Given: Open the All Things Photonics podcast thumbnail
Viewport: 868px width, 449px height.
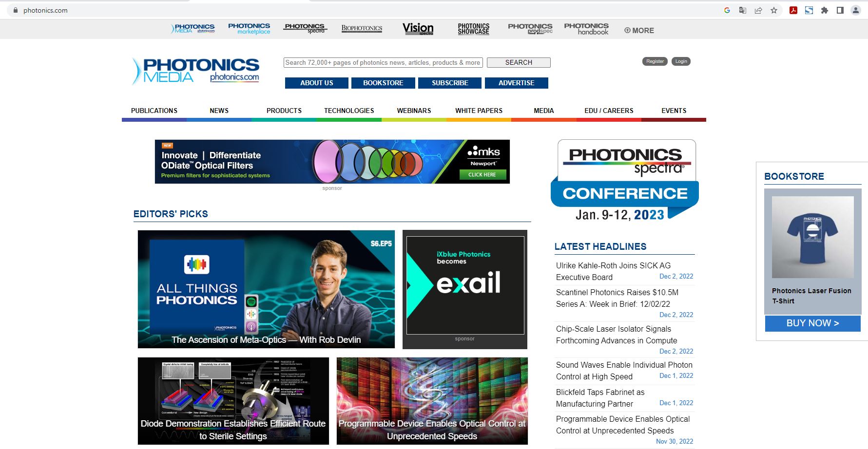Looking at the screenshot, I should click(x=266, y=289).
